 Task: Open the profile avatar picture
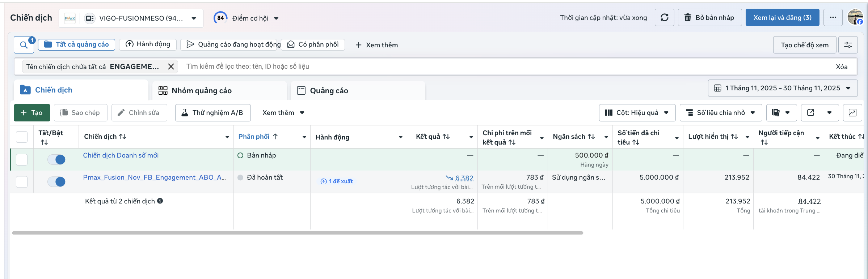(855, 17)
